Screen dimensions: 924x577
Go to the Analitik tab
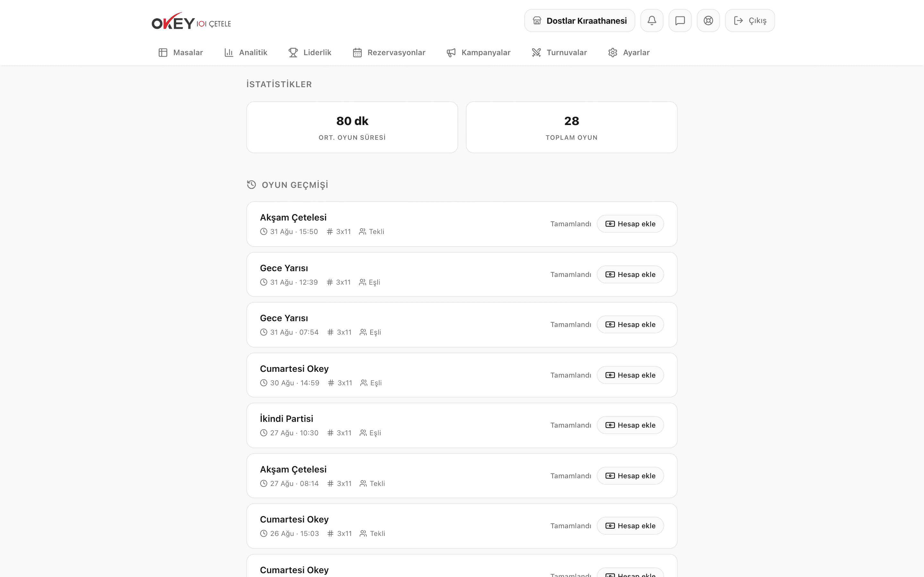point(245,53)
